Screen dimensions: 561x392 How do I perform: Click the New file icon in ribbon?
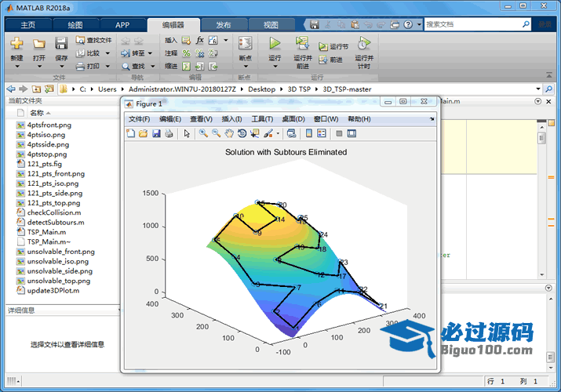pos(16,43)
